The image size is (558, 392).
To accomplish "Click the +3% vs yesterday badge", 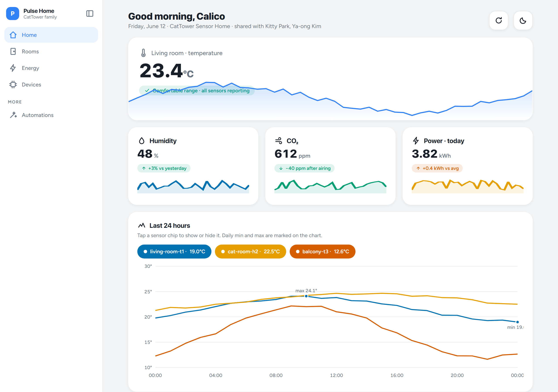I will 164,168.
